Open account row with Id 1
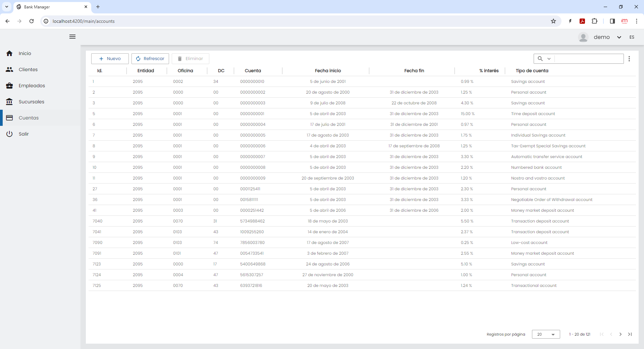Image resolution: width=644 pixels, height=349 pixels. pyautogui.click(x=362, y=82)
